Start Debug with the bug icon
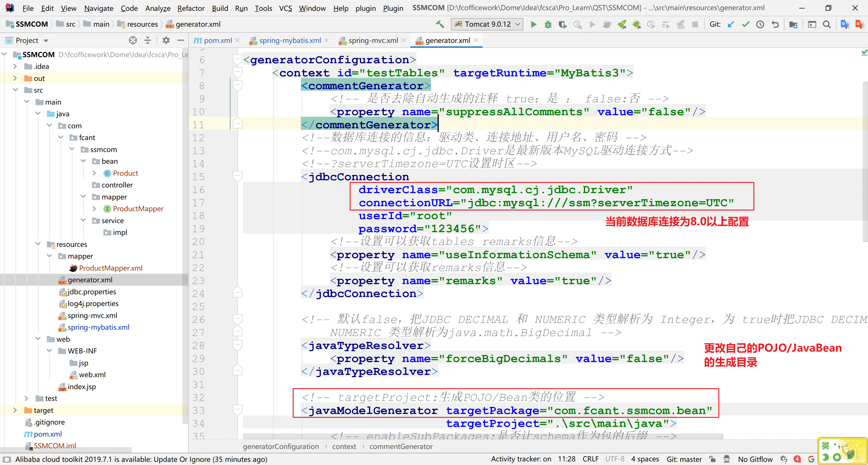Image resolution: width=868 pixels, height=465 pixels. 548,24
